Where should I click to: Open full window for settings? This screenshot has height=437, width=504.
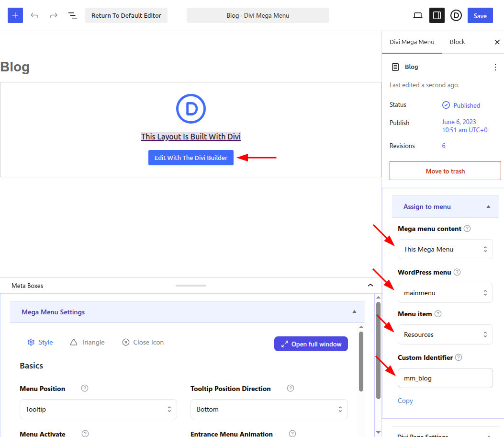pyautogui.click(x=311, y=344)
